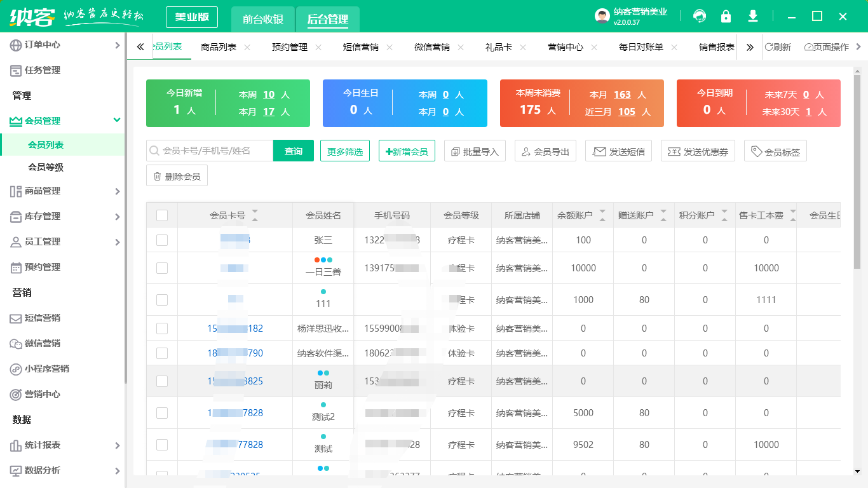Open the 本月 163 人 unconsumed link
The height and width of the screenshot is (488, 868).
point(621,95)
